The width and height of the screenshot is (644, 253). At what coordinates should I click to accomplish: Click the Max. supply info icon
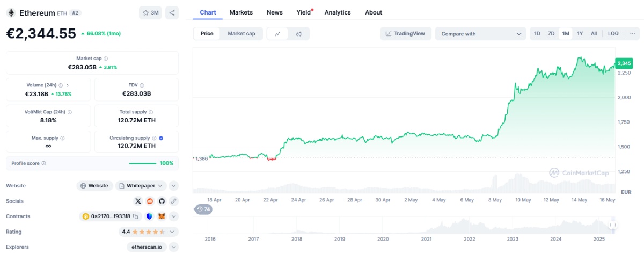(62, 138)
